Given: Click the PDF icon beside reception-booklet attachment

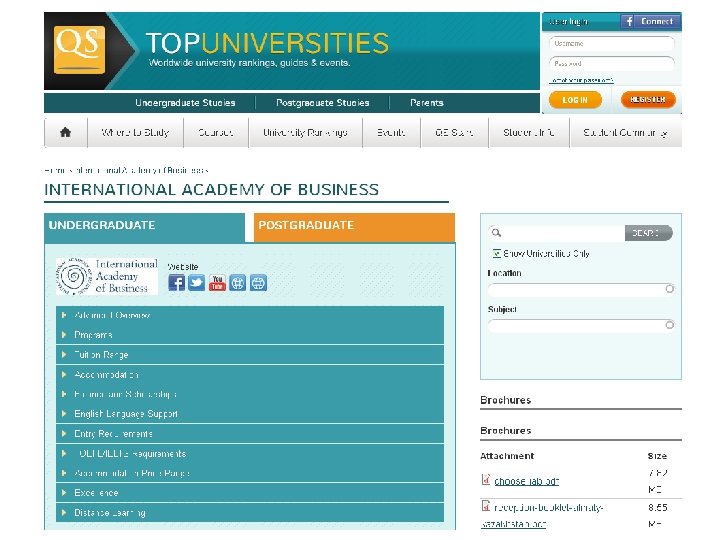Looking at the screenshot, I should click(486, 506).
